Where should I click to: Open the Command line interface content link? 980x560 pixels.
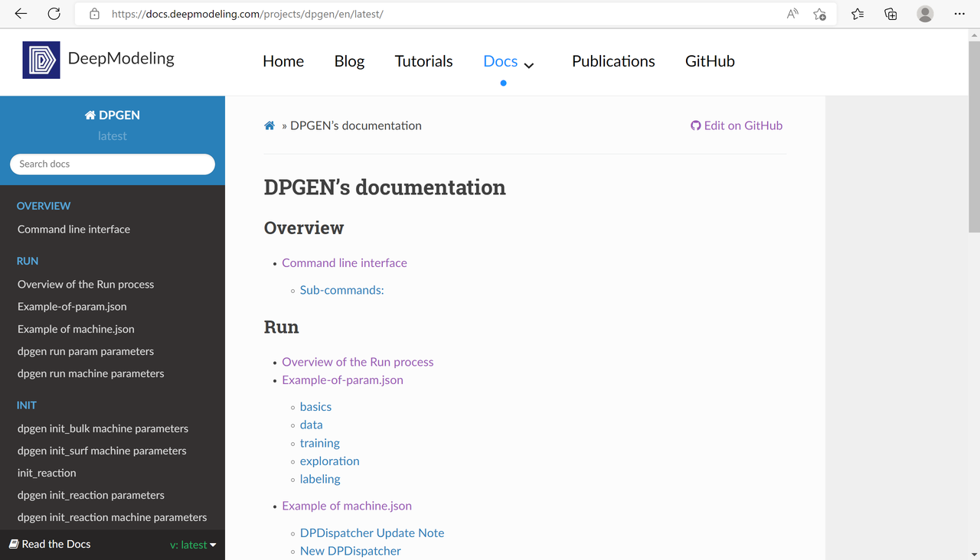coord(345,262)
